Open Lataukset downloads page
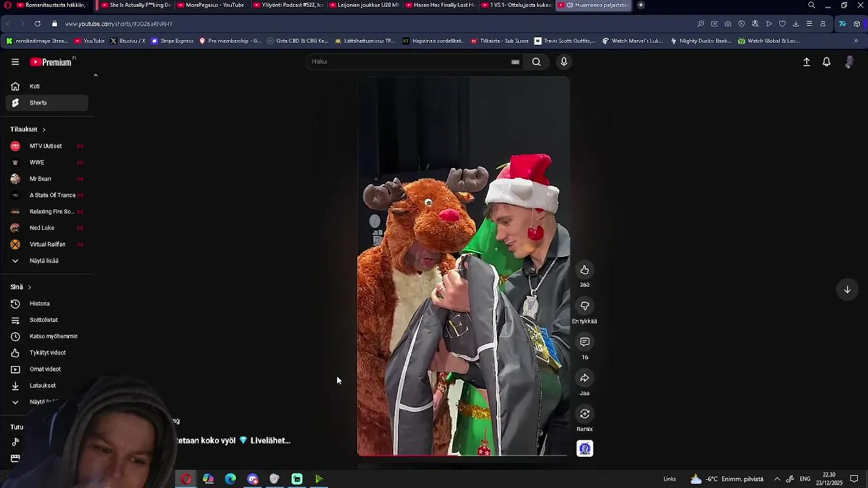Viewport: 868px width, 488px height. click(x=47, y=385)
